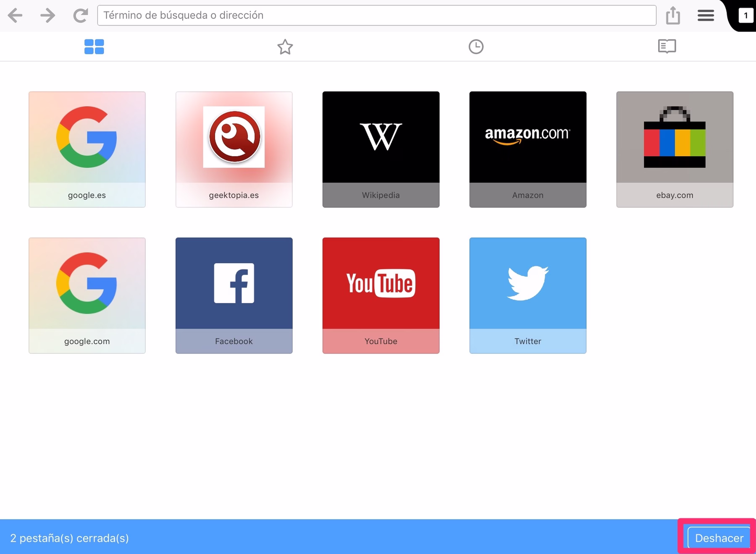Open the YouTube tile

point(381,295)
